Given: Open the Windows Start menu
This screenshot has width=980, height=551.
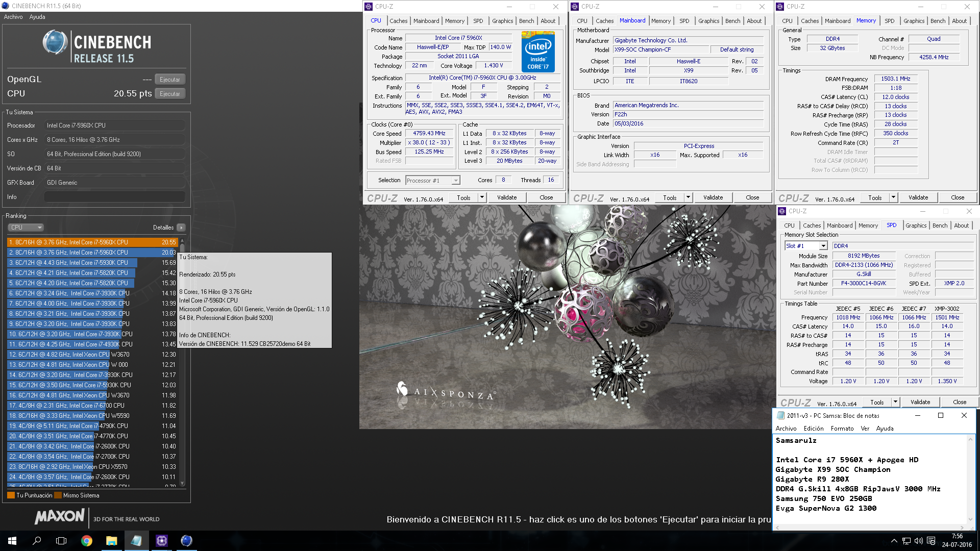Looking at the screenshot, I should tap(12, 541).
